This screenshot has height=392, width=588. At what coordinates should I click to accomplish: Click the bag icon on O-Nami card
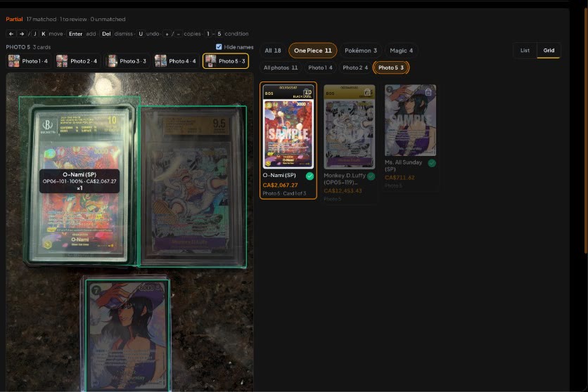coord(307,92)
